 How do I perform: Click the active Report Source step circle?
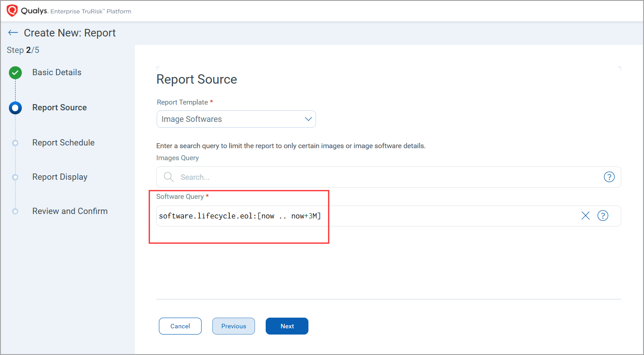pyautogui.click(x=16, y=108)
